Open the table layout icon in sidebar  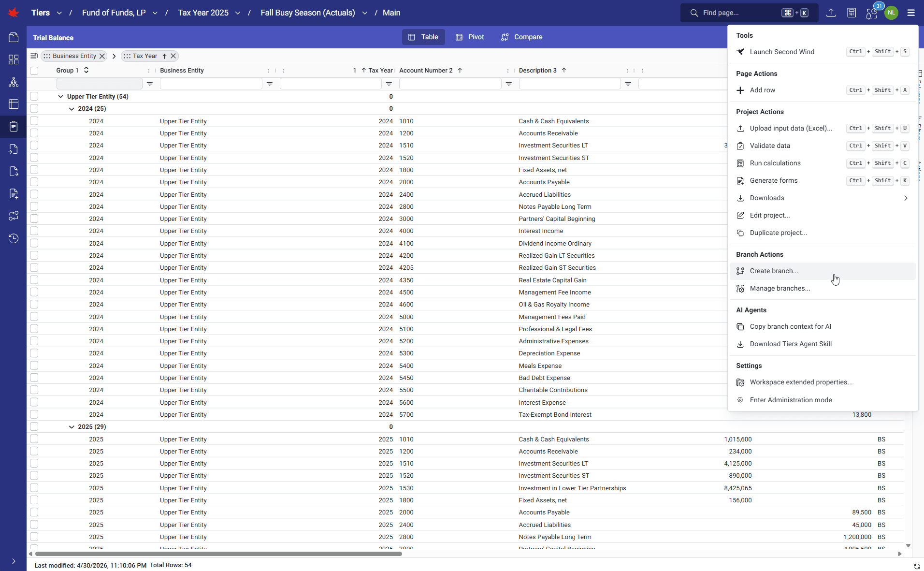coord(14,104)
